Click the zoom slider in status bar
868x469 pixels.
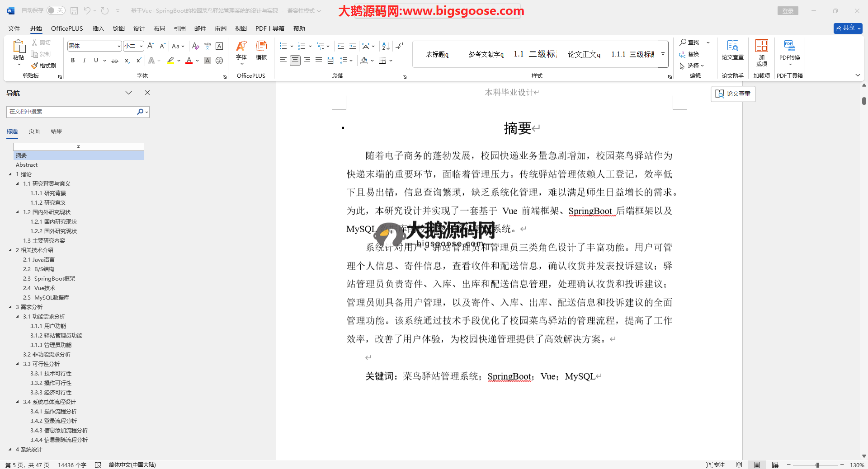tap(817, 465)
